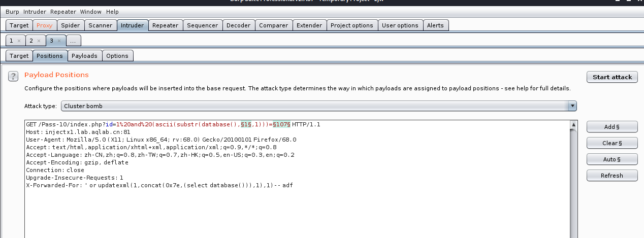Image resolution: width=644 pixels, height=238 pixels.
Task: Add a new Intruder tab via ellipsis
Action: 73,41
